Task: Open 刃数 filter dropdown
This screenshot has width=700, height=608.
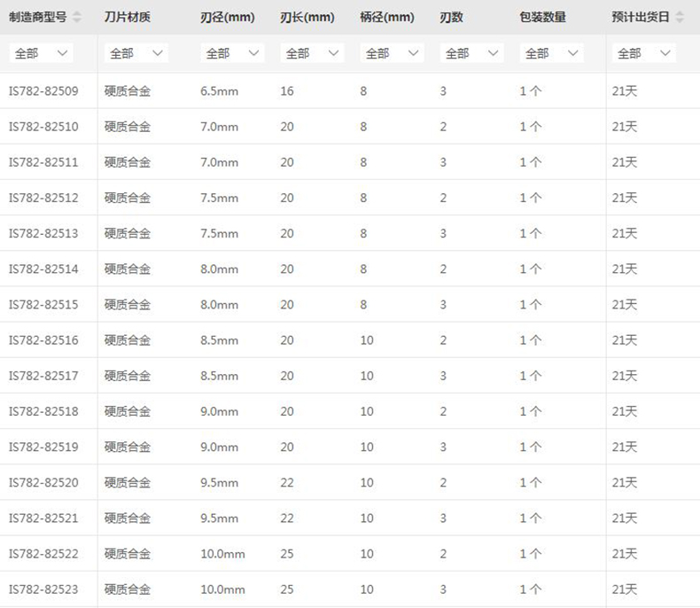Action: point(472,53)
